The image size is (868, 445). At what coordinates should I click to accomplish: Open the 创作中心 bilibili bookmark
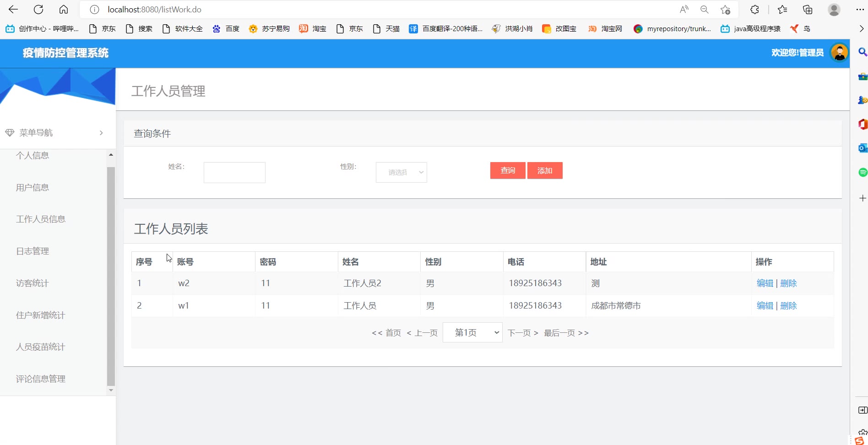pos(42,29)
